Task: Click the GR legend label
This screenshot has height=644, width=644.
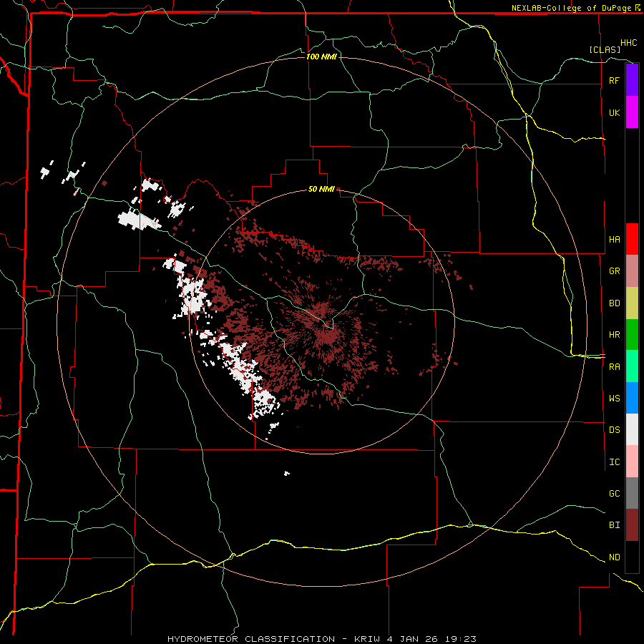Action: 614,271
